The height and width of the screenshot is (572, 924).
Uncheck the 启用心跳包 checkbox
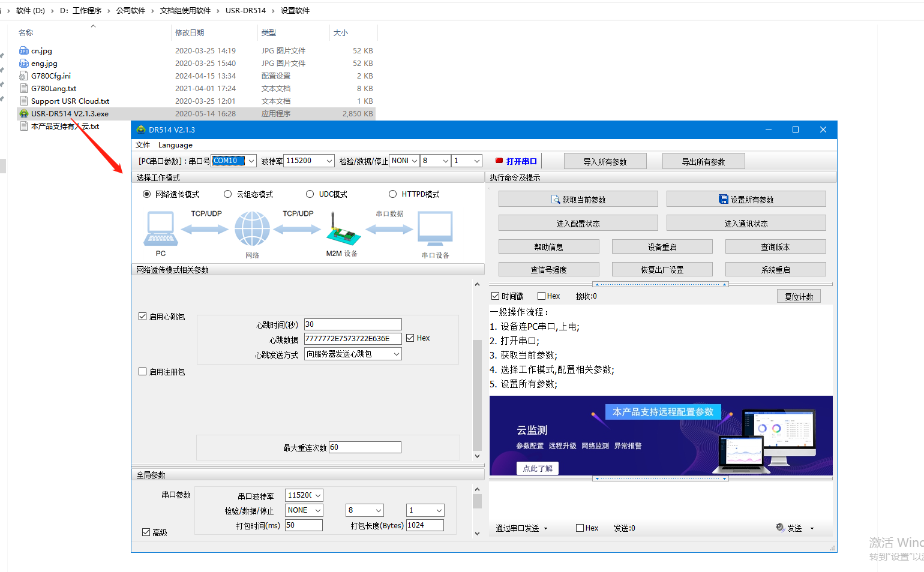tap(143, 317)
